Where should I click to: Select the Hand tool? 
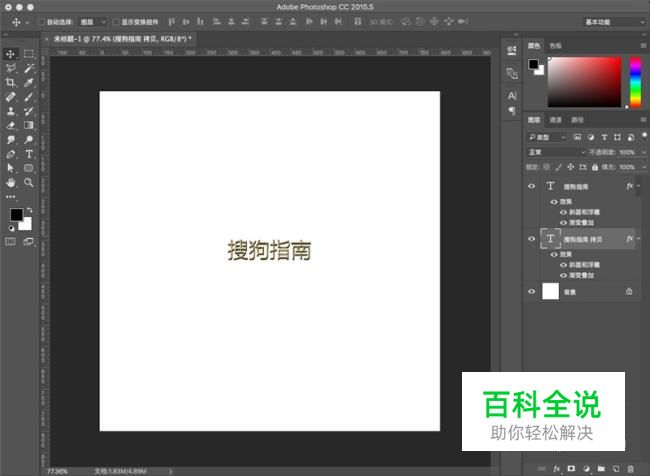click(11, 183)
